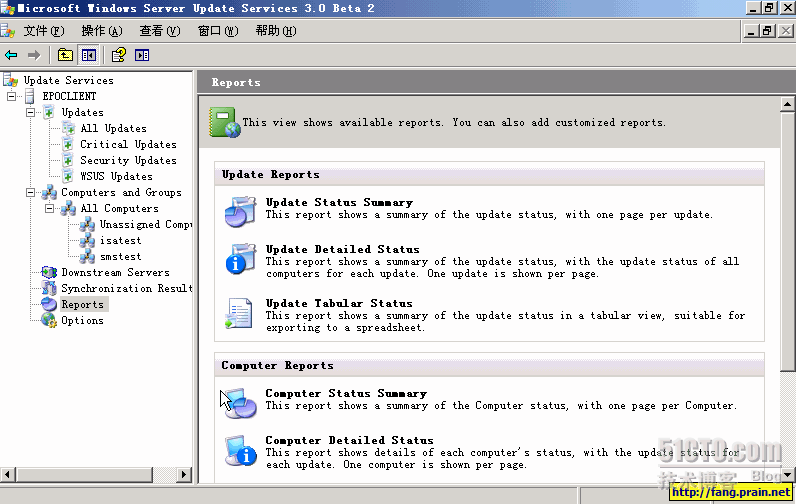Click the Up one level folder icon

pyautogui.click(x=65, y=55)
